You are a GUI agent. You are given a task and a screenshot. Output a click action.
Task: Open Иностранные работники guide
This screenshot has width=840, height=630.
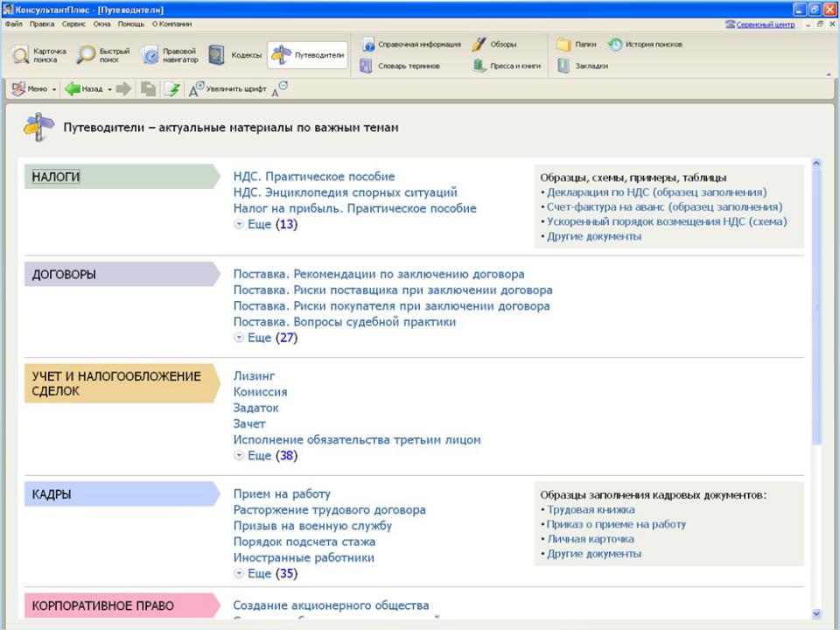(304, 557)
